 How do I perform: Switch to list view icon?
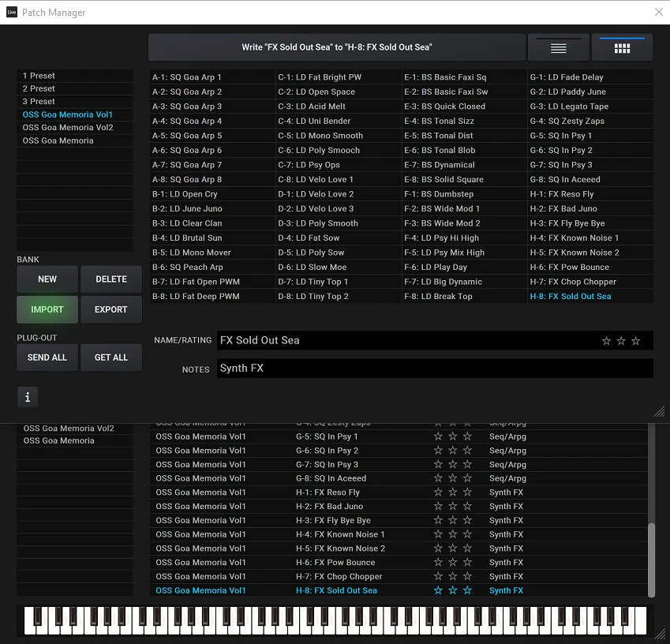click(559, 48)
